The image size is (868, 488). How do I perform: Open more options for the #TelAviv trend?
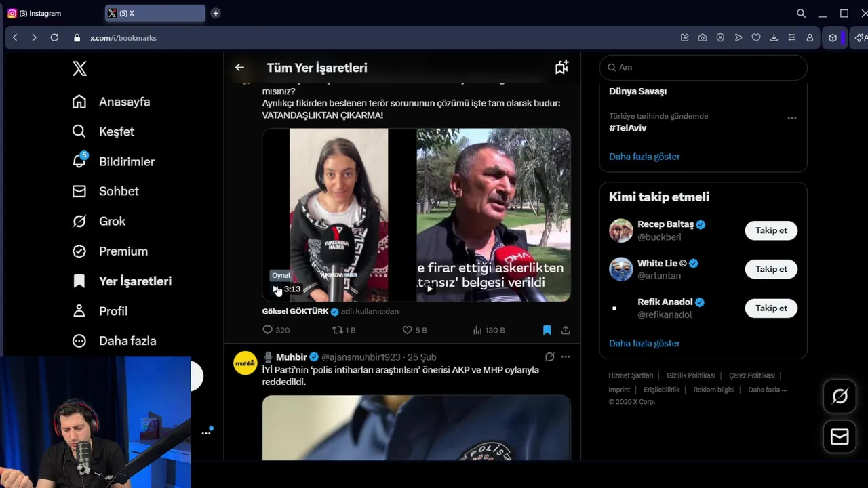[x=791, y=118]
